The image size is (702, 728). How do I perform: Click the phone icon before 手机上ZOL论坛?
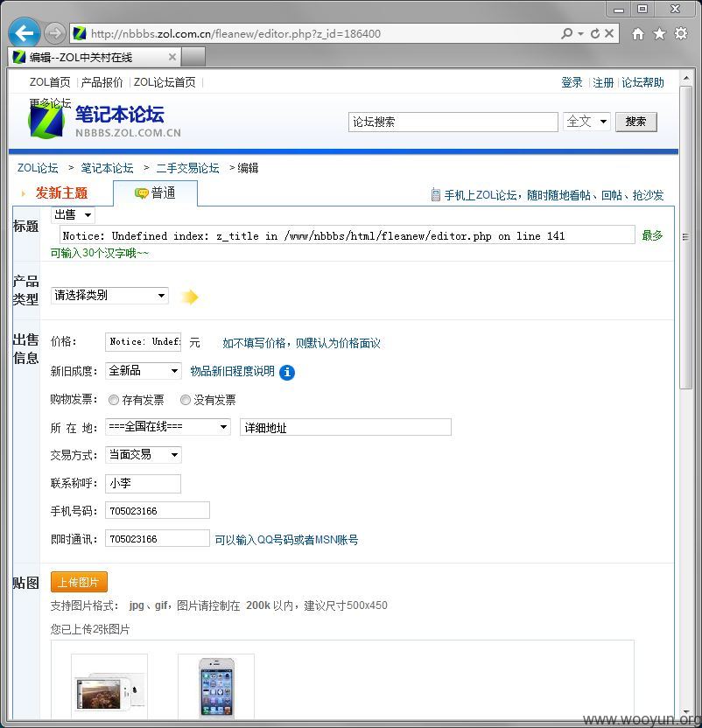[x=435, y=194]
